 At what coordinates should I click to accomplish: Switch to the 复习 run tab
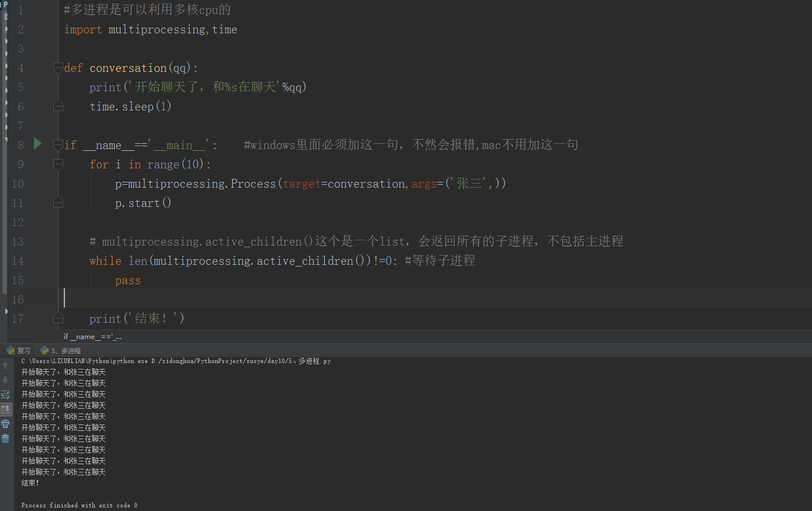click(19, 350)
